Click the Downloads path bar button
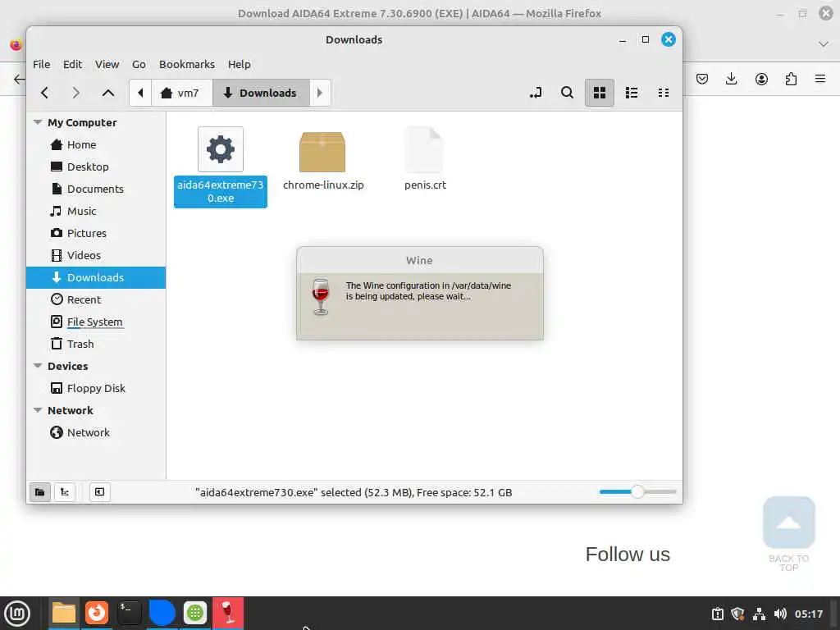 [261, 93]
